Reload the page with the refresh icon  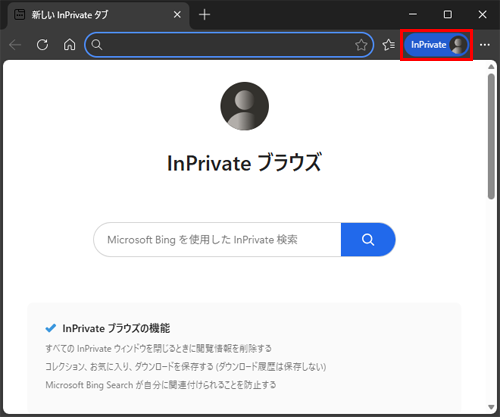coord(42,45)
